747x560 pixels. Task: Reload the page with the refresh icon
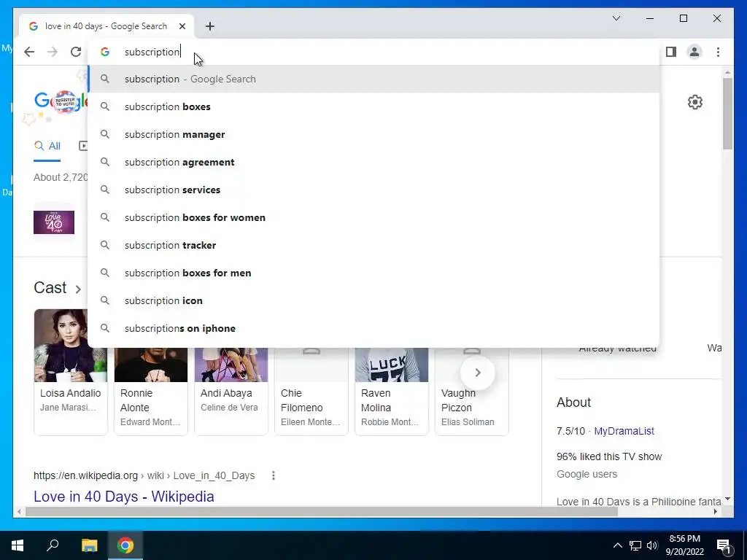point(76,52)
